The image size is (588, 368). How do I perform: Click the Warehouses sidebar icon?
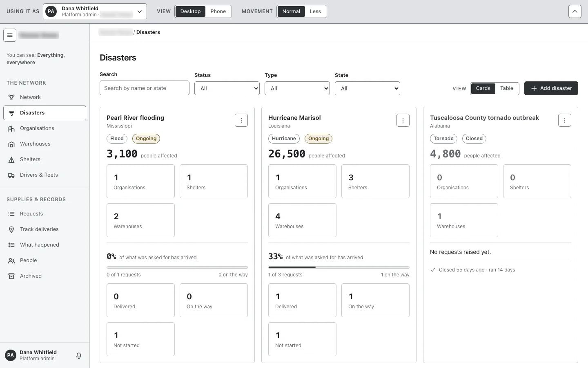pos(11,144)
